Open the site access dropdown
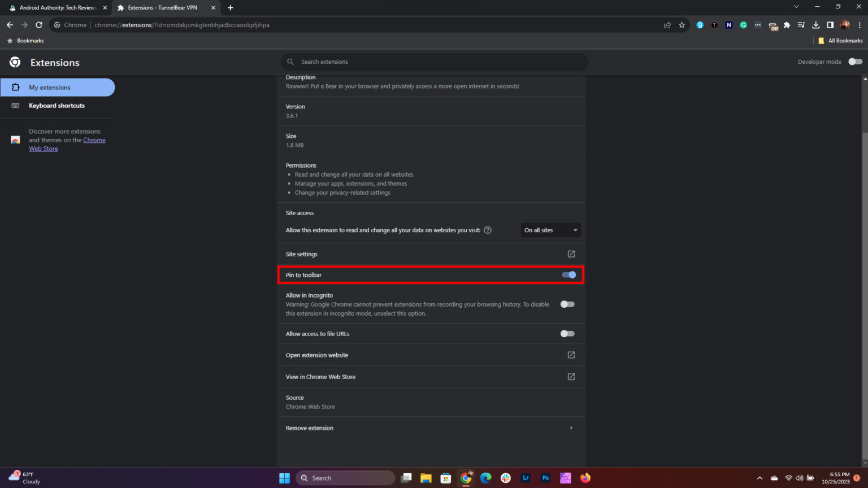 click(550, 230)
